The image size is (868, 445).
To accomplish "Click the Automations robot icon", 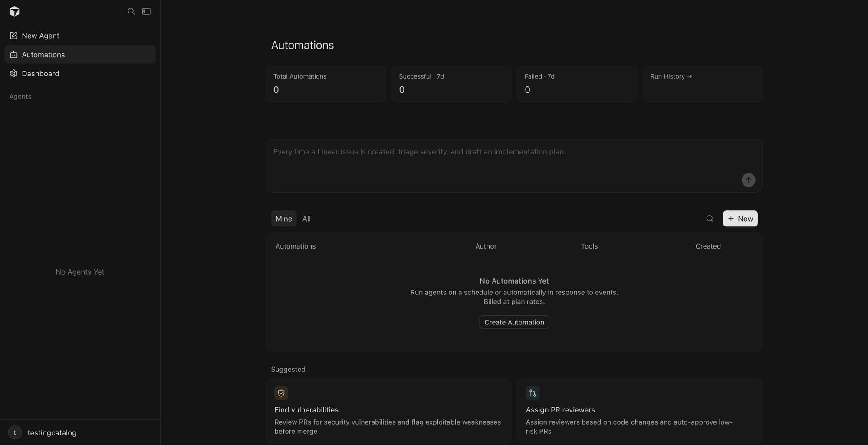I will [x=14, y=55].
